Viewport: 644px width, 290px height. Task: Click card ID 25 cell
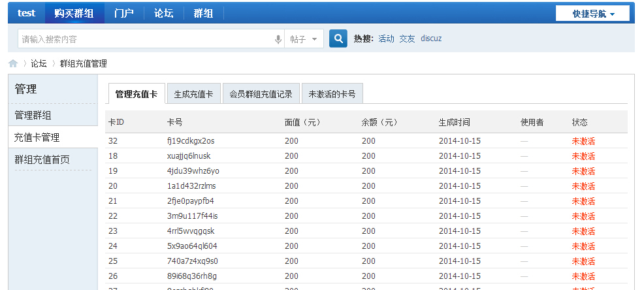pos(113,261)
